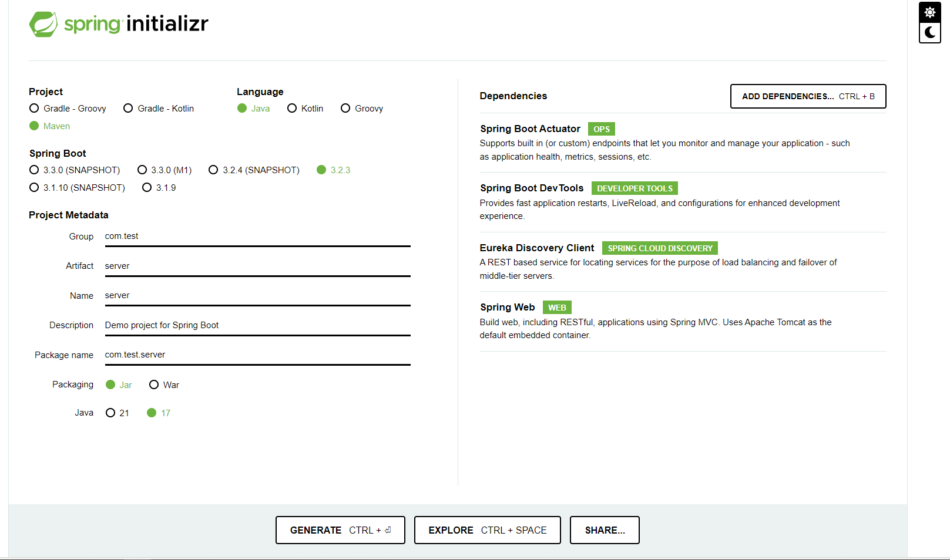Viewport: 950px width, 560px height.
Task: Click Generate project button
Action: click(x=340, y=530)
